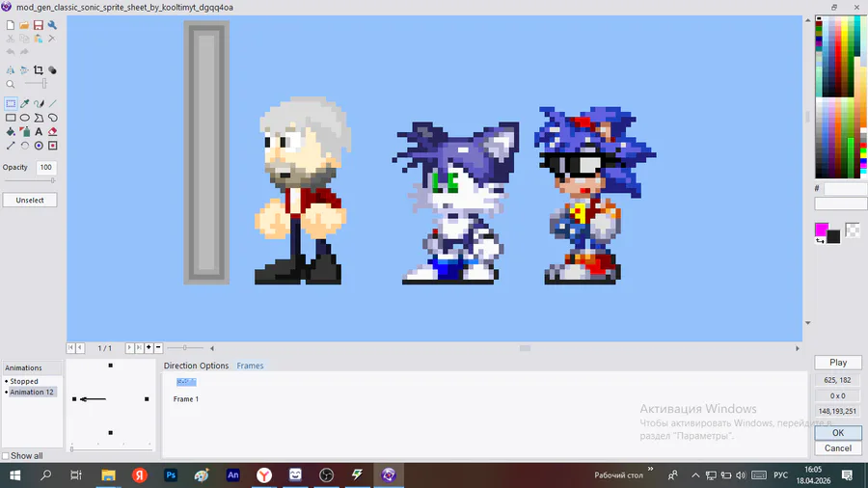Go to the first frame button
This screenshot has height=488, width=868.
pos(70,348)
